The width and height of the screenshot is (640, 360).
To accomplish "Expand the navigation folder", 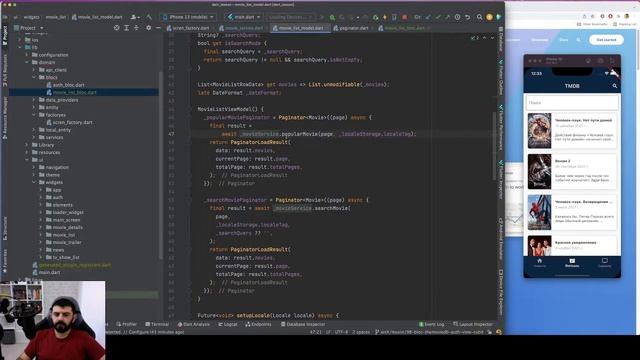I will 34,167.
